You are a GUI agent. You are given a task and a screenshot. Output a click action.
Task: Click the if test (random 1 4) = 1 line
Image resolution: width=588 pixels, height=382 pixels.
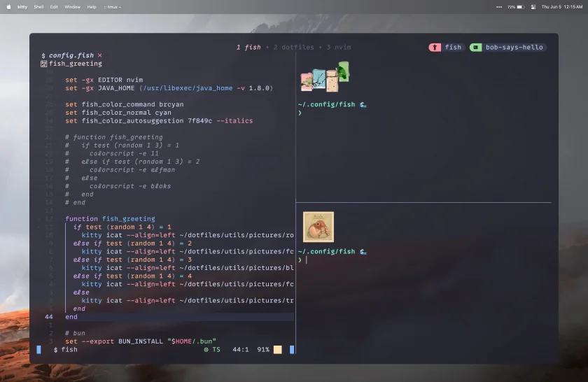[122, 227]
